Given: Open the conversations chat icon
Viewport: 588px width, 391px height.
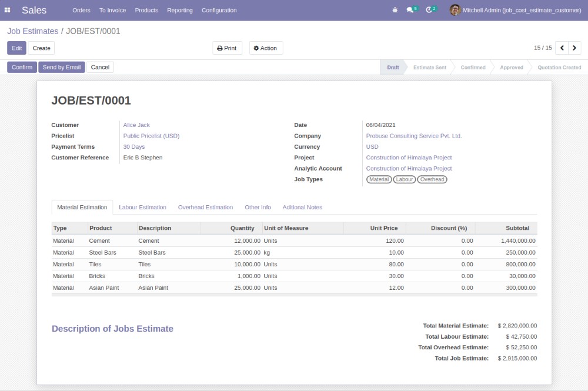Looking at the screenshot, I should pos(410,10).
